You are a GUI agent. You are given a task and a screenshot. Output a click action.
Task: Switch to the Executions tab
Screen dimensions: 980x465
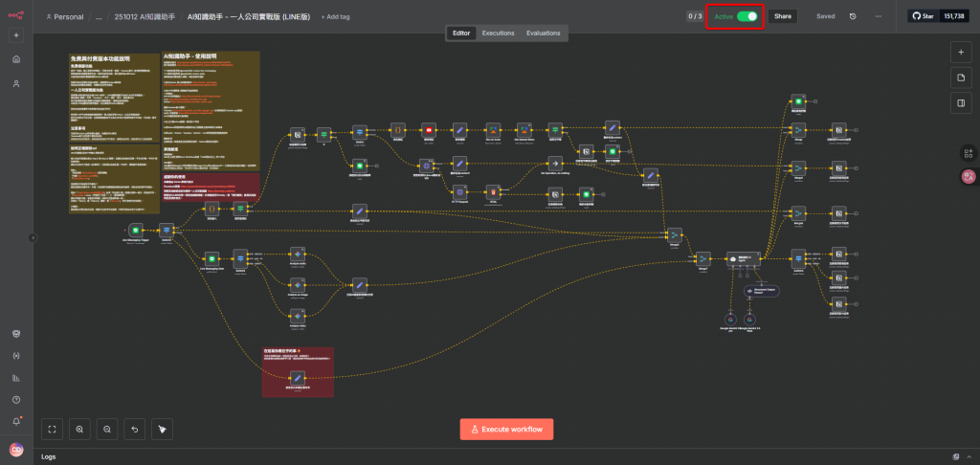coord(498,33)
